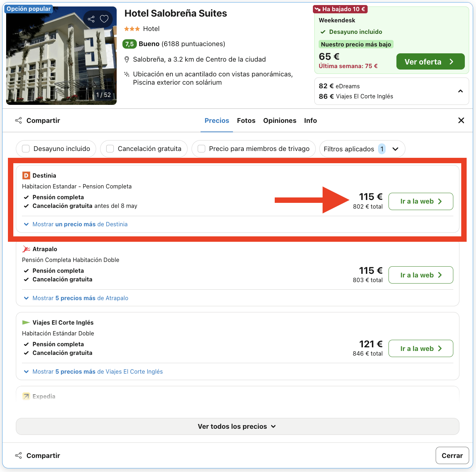
Task: Click the top Compartir share icon
Action: [x=18, y=120]
